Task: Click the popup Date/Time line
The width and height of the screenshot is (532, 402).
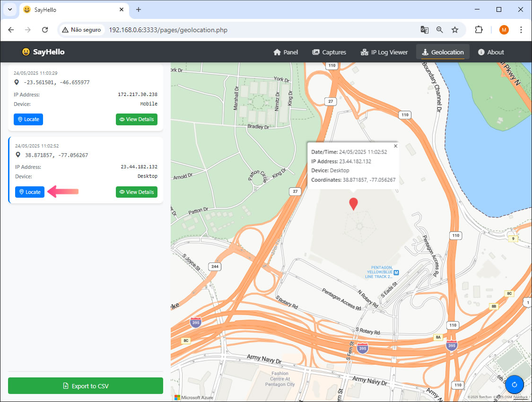Action: 349,152
